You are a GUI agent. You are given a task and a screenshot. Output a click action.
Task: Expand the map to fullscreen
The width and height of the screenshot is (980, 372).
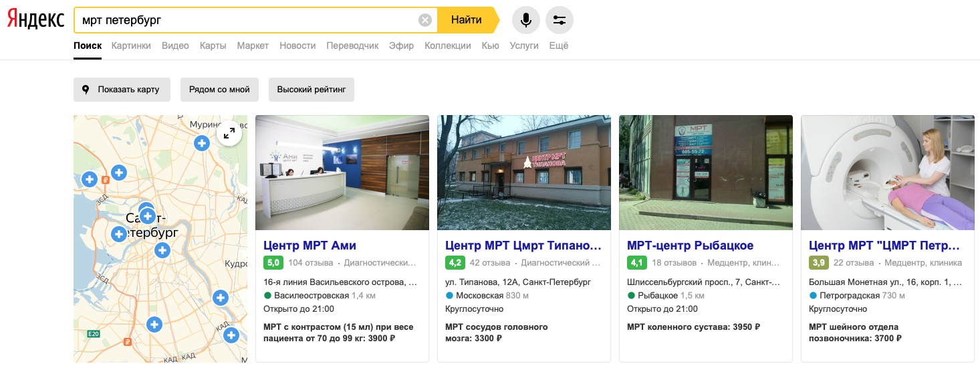(x=229, y=133)
